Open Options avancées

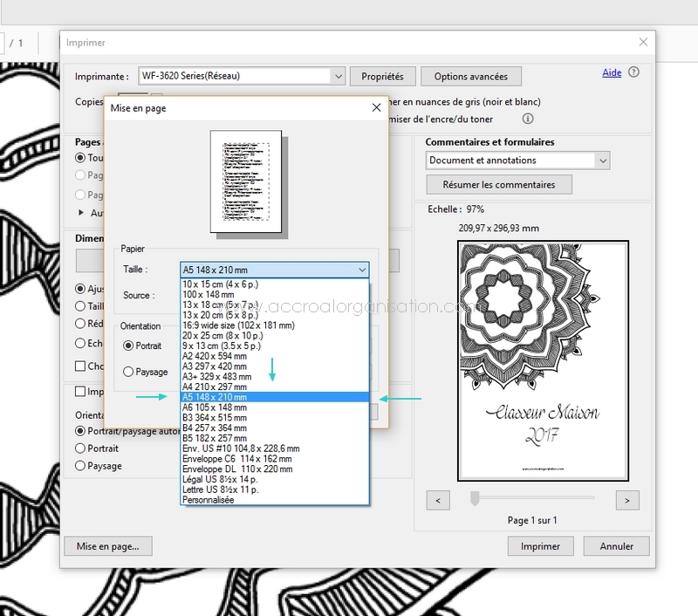point(470,77)
